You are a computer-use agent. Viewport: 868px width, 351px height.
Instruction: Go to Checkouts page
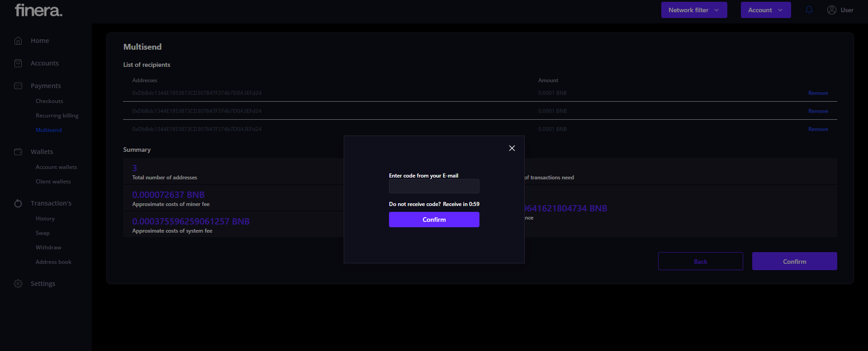click(x=49, y=101)
